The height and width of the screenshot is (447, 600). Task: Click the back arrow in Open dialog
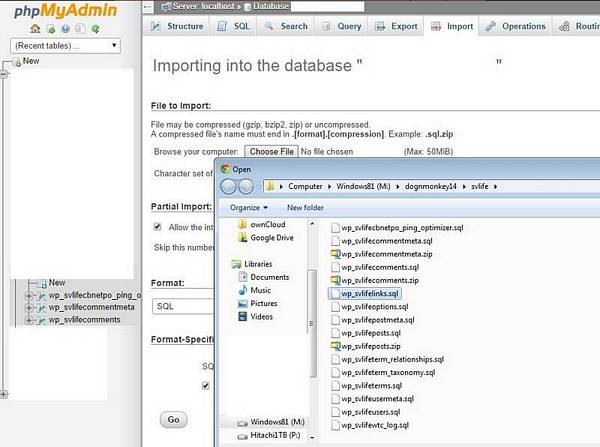click(x=227, y=186)
